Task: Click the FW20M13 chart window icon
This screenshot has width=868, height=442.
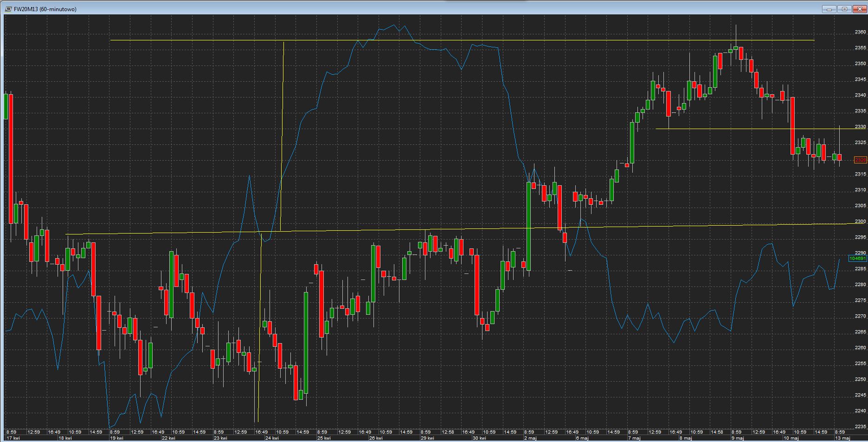Action: [x=9, y=9]
